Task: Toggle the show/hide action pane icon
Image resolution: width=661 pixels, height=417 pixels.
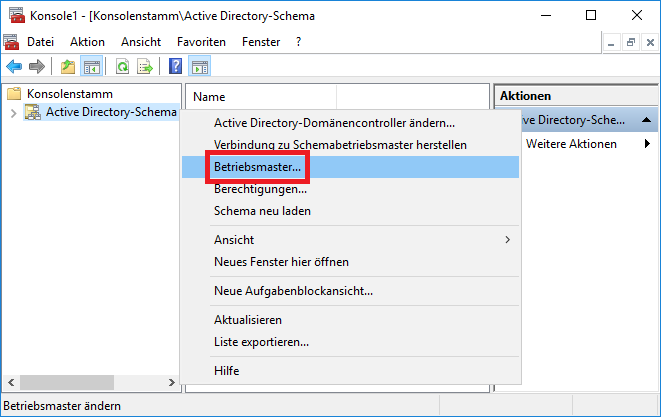Action: (x=199, y=67)
